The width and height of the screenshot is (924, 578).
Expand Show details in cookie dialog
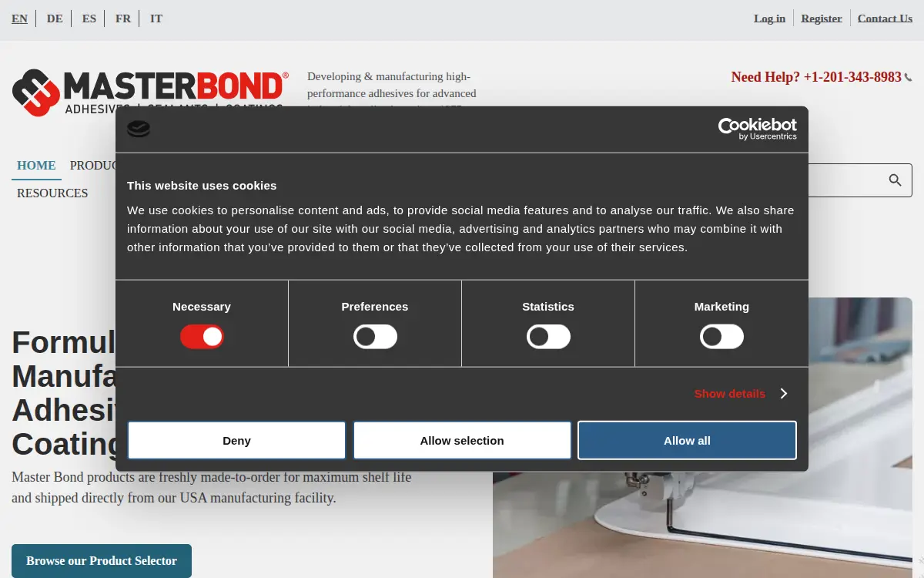click(740, 394)
